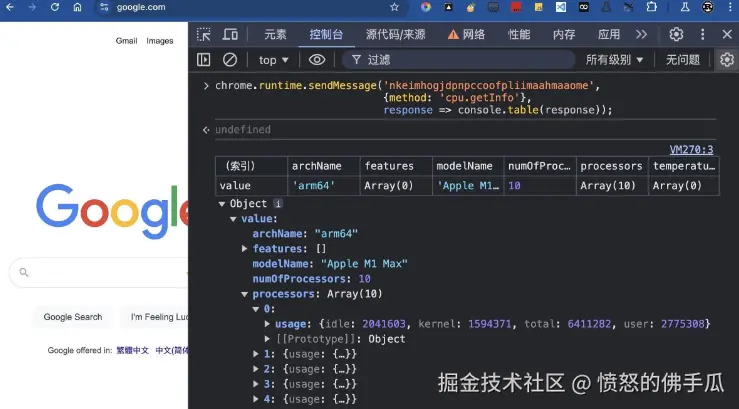This screenshot has width=739, height=409.
Task: Collapse the processors: Array(10) node
Action: pos(244,294)
